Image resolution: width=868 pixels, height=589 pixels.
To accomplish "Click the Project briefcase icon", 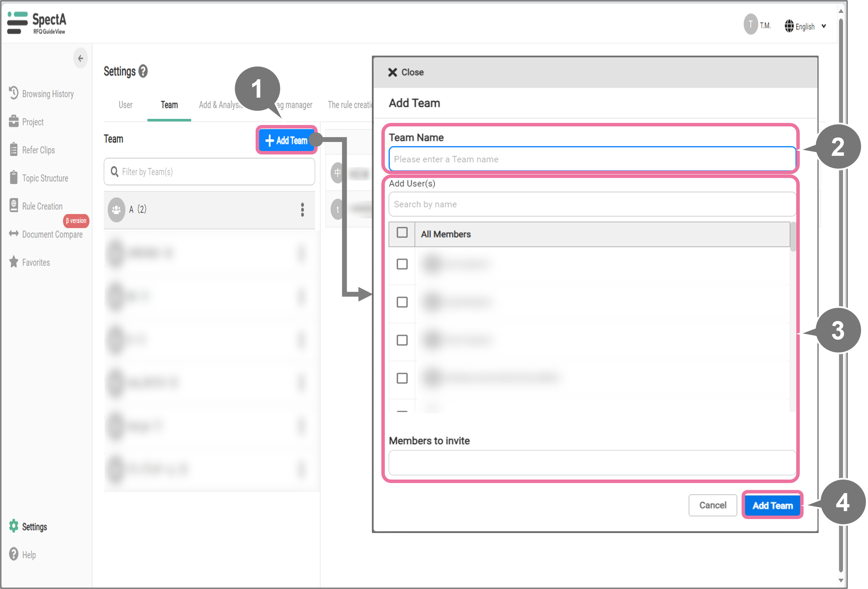I will (x=14, y=122).
